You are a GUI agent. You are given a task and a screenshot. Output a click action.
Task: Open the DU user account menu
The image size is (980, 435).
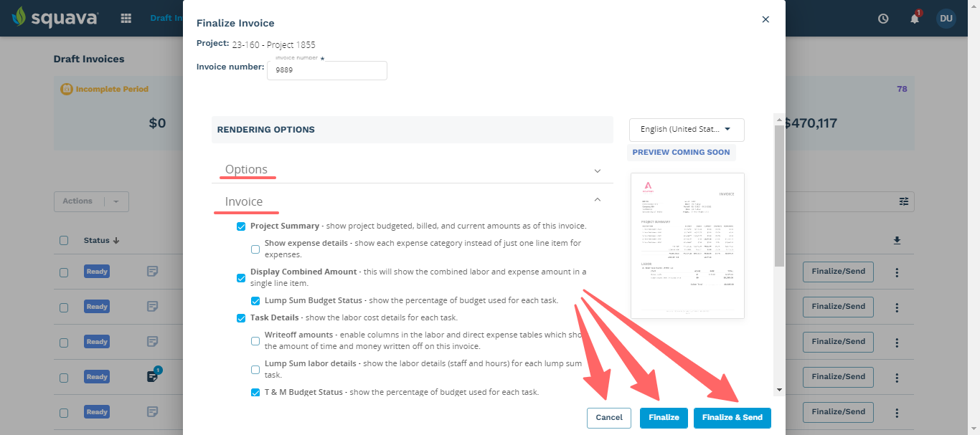(x=946, y=18)
